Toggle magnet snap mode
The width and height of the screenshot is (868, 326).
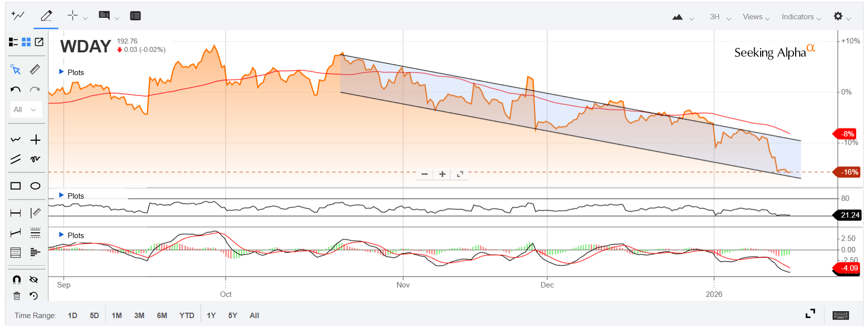[x=17, y=280]
